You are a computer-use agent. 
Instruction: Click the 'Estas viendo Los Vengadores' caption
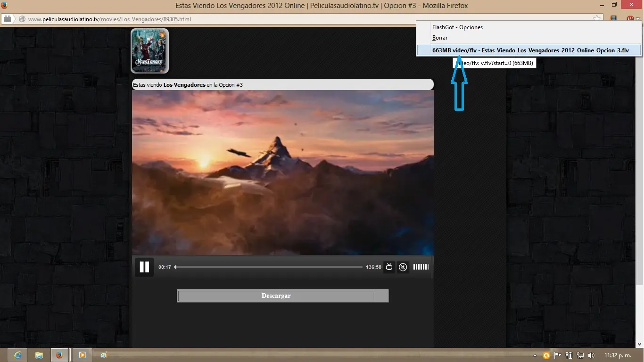click(x=188, y=85)
